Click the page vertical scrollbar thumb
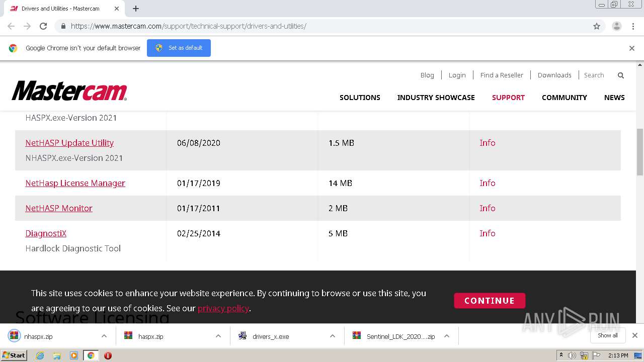The height and width of the screenshot is (362, 644). click(x=640, y=152)
